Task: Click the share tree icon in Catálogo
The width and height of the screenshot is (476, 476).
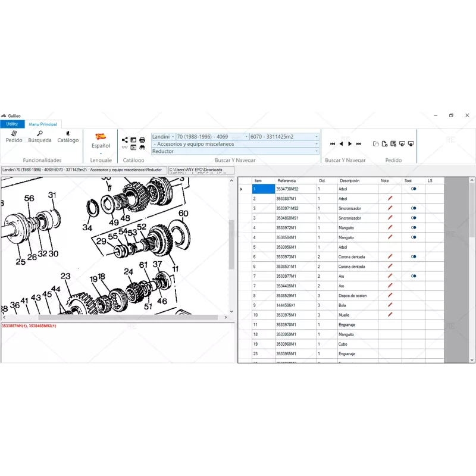Action: point(125,140)
